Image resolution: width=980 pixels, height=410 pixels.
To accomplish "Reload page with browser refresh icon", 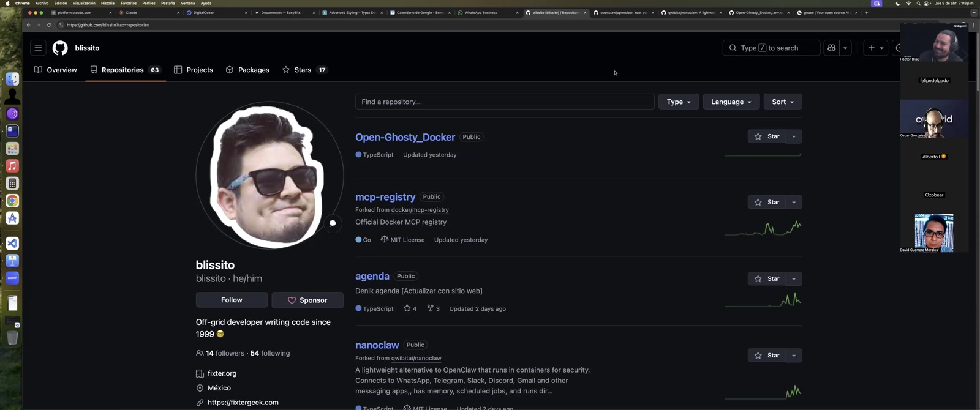I will 49,25.
